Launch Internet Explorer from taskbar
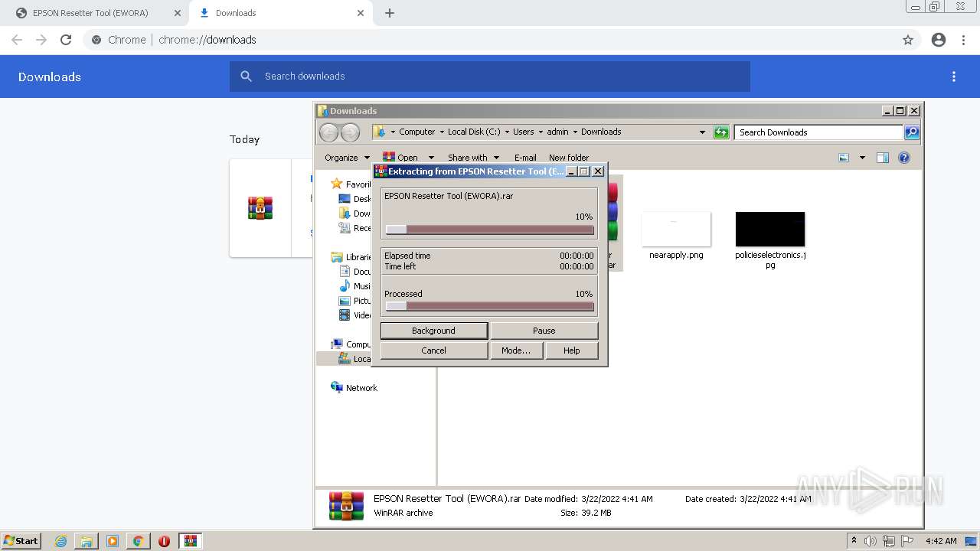 pos(61,541)
